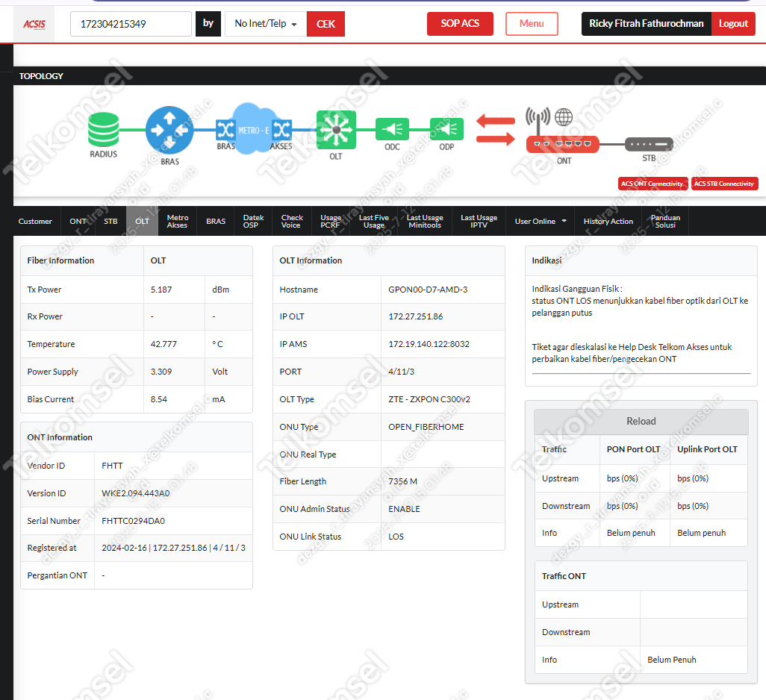Click Tx Power value 5.187

tap(161, 290)
